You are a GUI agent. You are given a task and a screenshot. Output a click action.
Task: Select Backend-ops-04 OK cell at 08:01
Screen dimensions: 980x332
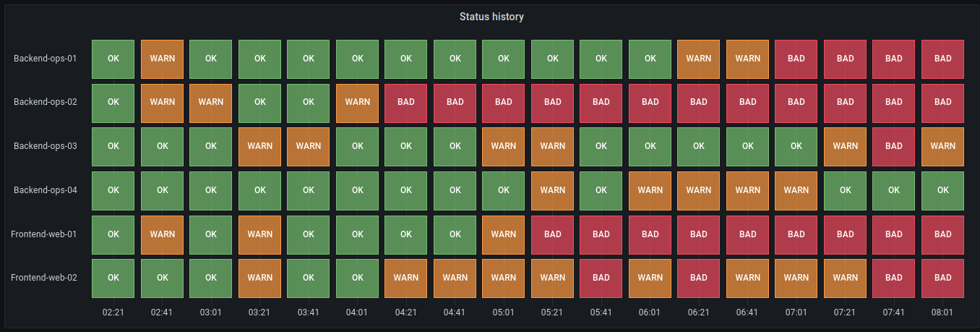click(942, 190)
